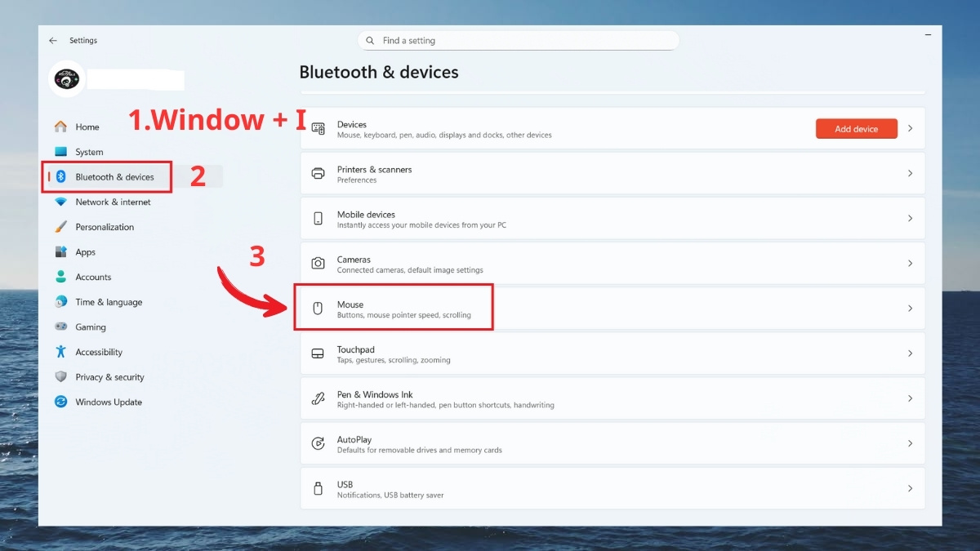Click 'Connected cameras, default image settings' text
The height and width of the screenshot is (551, 980).
click(410, 270)
